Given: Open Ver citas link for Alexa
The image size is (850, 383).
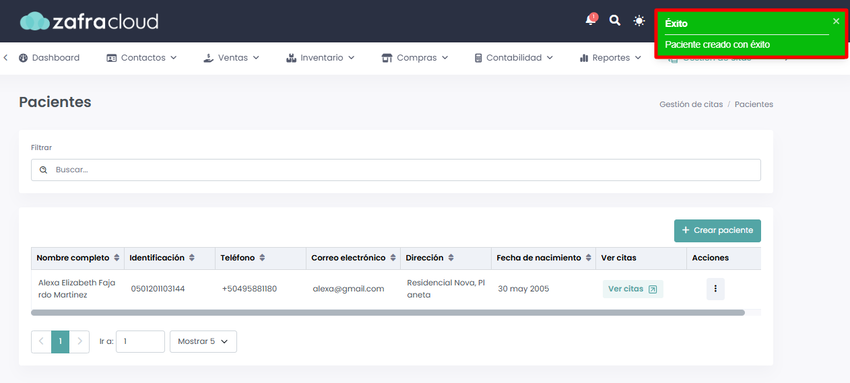Looking at the screenshot, I should (633, 289).
